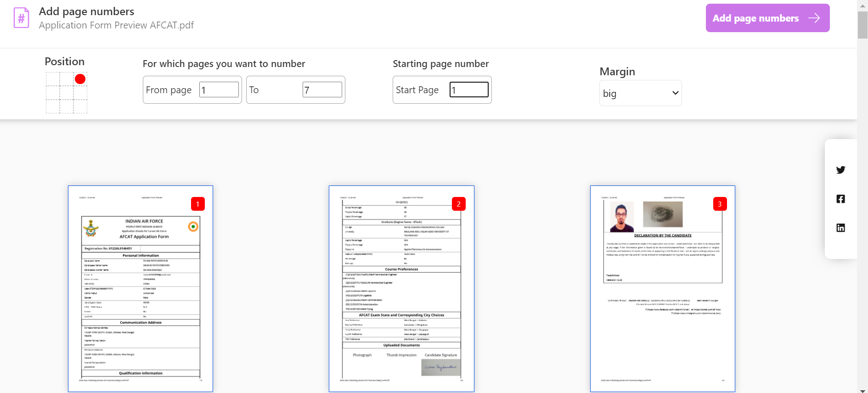Select top-center position in grid

pyautogui.click(x=67, y=79)
